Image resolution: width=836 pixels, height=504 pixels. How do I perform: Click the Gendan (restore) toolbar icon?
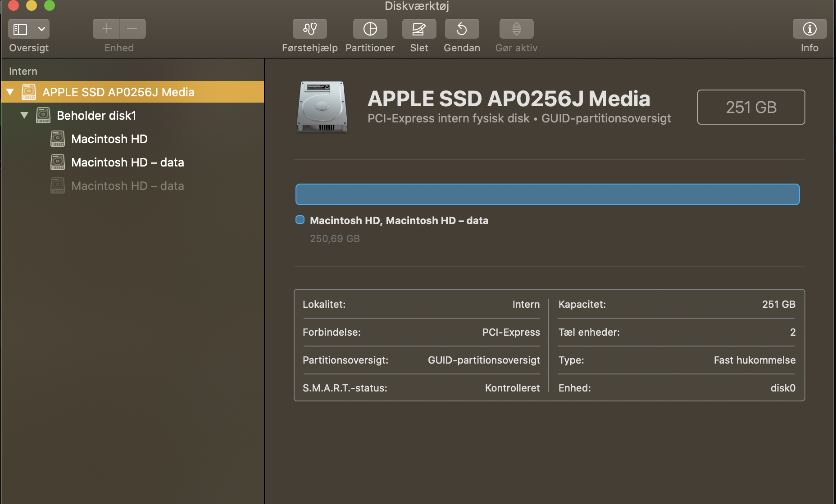tap(462, 29)
